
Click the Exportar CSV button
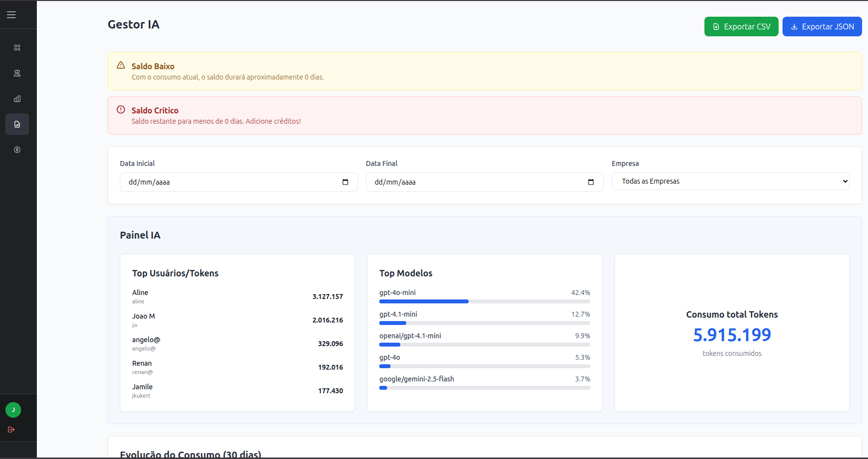click(741, 27)
